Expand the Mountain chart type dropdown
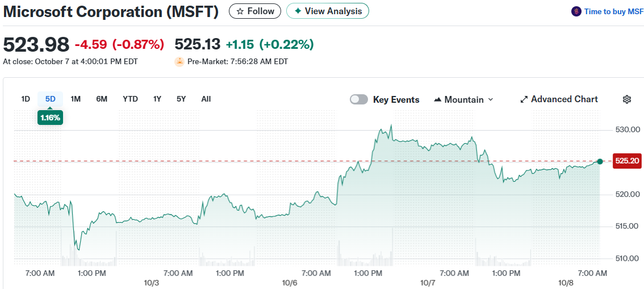The width and height of the screenshot is (644, 289). click(x=491, y=99)
